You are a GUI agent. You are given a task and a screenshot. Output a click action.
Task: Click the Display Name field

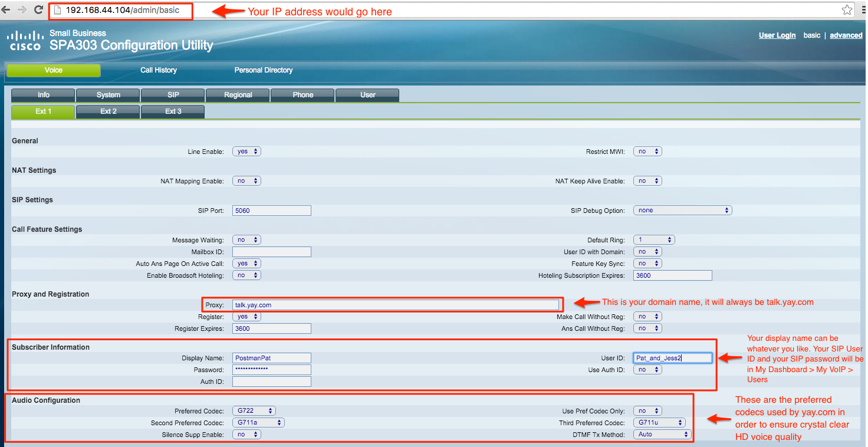coord(272,358)
